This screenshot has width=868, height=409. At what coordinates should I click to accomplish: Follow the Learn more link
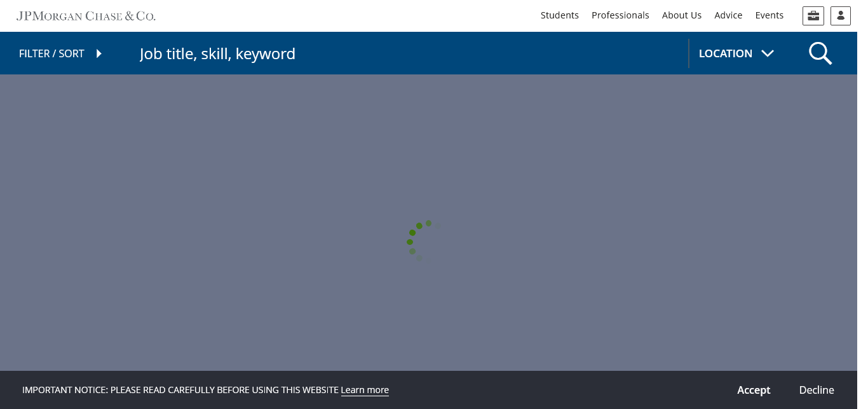[364, 390]
